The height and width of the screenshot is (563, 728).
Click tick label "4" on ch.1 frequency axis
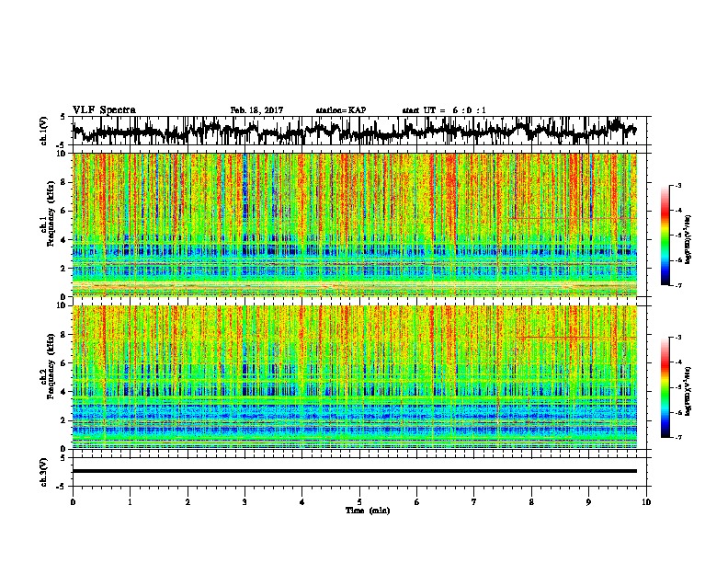coord(64,240)
